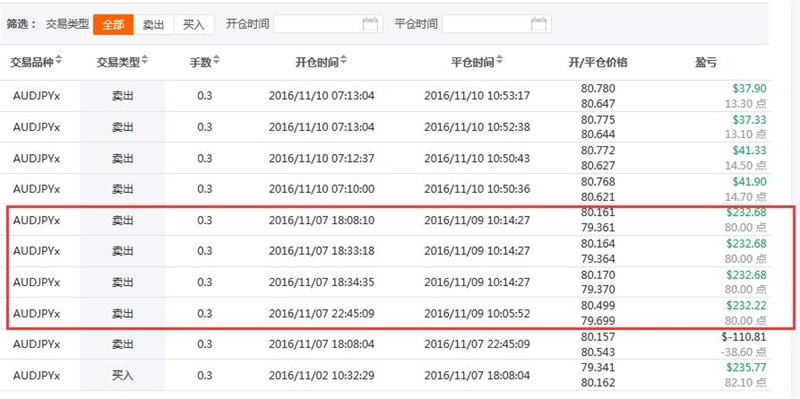Click points value -38.60 点

[743, 352]
